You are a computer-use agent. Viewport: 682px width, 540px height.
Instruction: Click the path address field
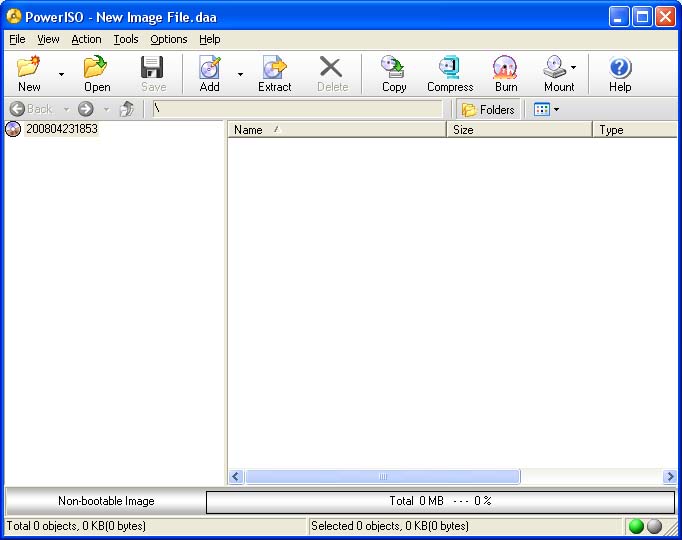point(298,109)
